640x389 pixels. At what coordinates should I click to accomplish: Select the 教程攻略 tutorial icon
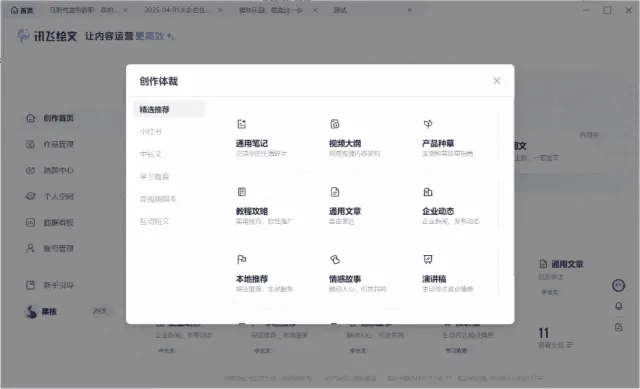pos(242,192)
